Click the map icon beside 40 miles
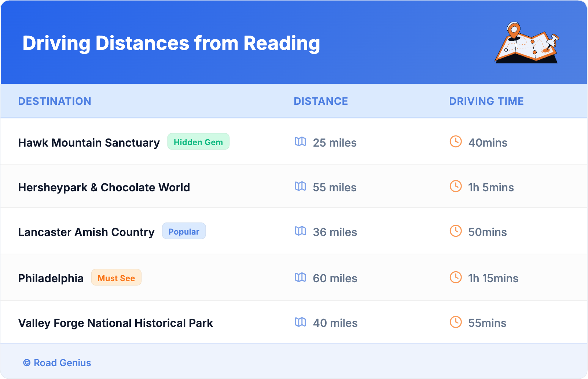 click(300, 322)
